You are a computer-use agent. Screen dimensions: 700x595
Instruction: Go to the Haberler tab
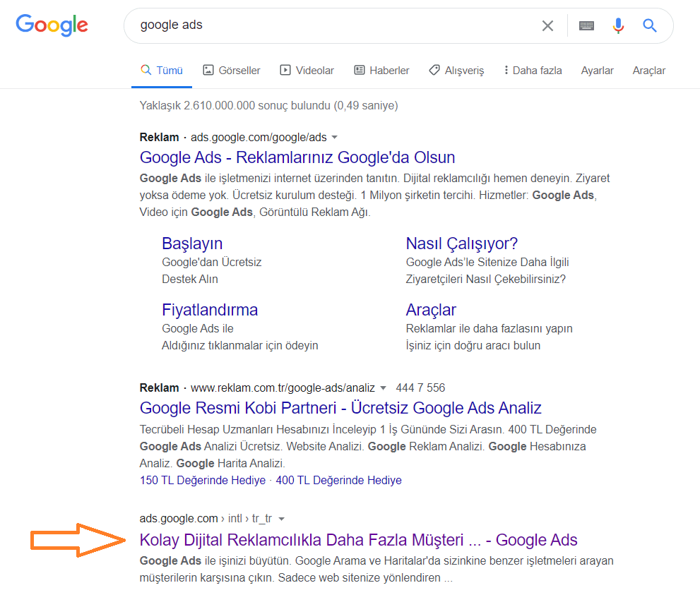[381, 71]
